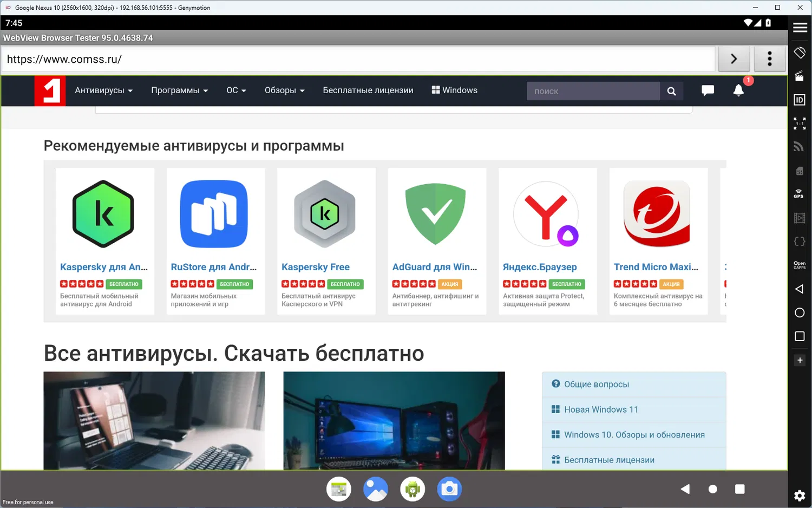Viewport: 812px width, 508px height.
Task: Open the Windows item in the top navbar
Action: (455, 90)
